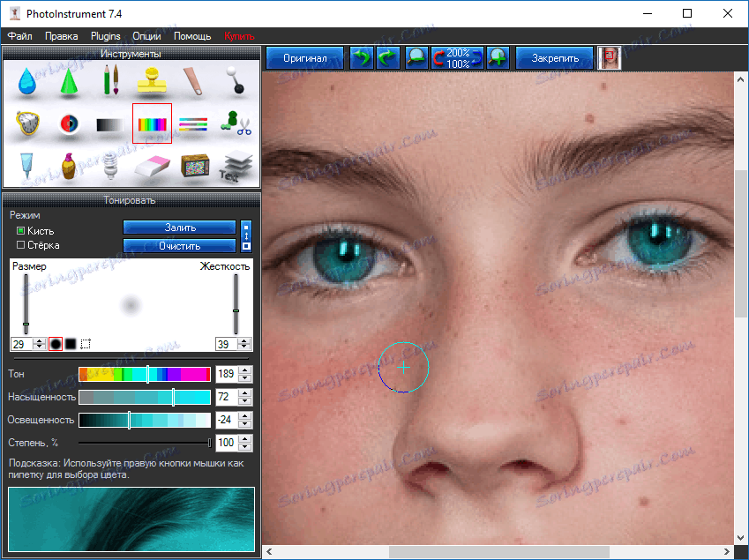This screenshot has height=560, width=749.
Task: Increase Тон value with up arrow
Action: tap(245, 370)
